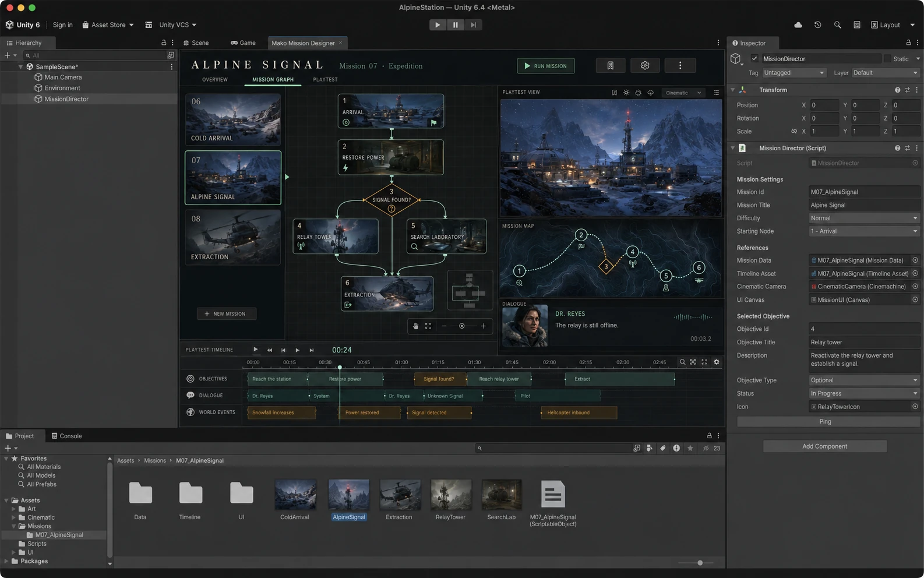Click the search magnifier in the top toolbar
The image size is (924, 578).
(837, 25)
